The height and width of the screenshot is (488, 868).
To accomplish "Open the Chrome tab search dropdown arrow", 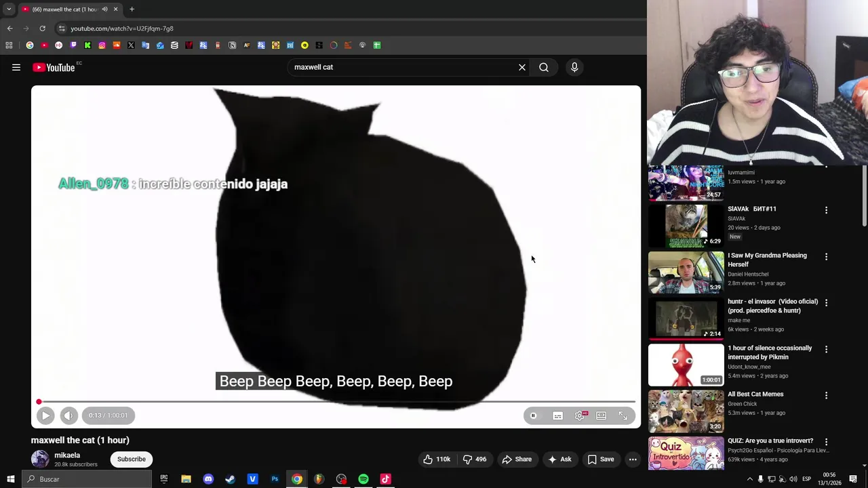I will pyautogui.click(x=9, y=9).
